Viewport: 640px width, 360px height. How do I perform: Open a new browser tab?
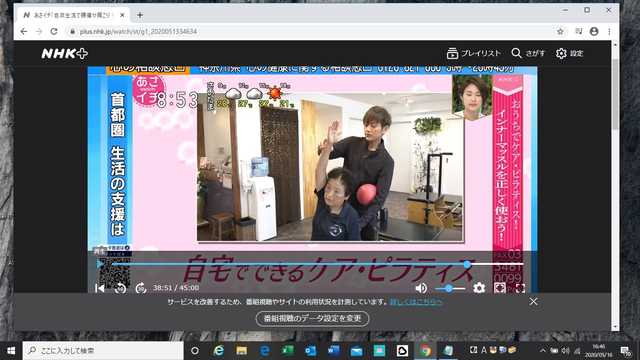tap(140, 15)
